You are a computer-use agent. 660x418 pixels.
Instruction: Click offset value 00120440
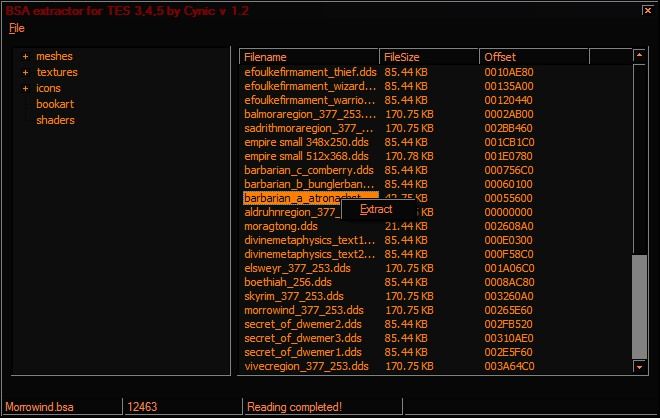[508, 100]
